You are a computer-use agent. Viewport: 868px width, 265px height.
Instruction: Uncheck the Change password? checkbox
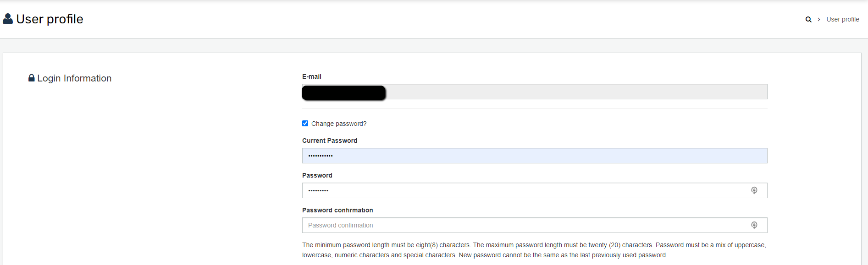(305, 124)
